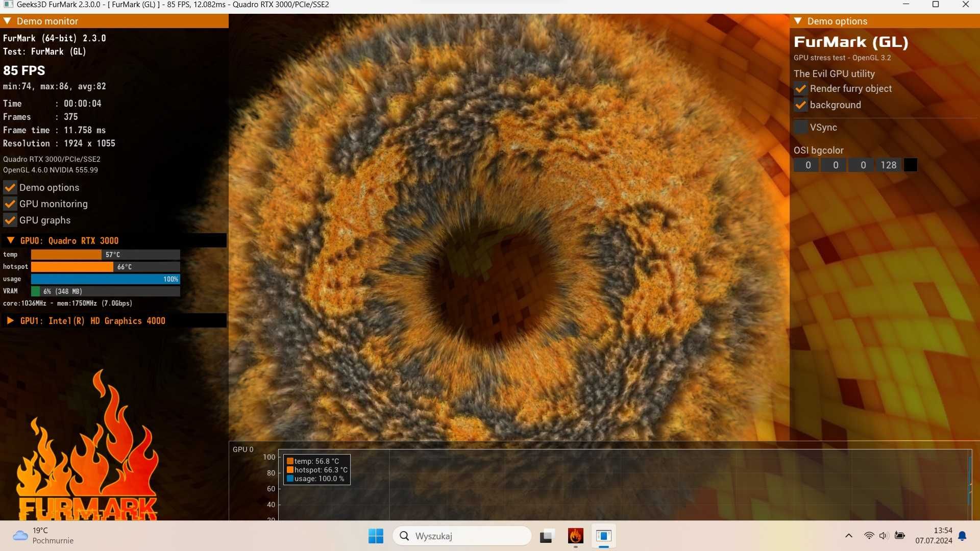The height and width of the screenshot is (551, 980).
Task: Select the second OSI bgcolor value field
Action: (x=834, y=165)
